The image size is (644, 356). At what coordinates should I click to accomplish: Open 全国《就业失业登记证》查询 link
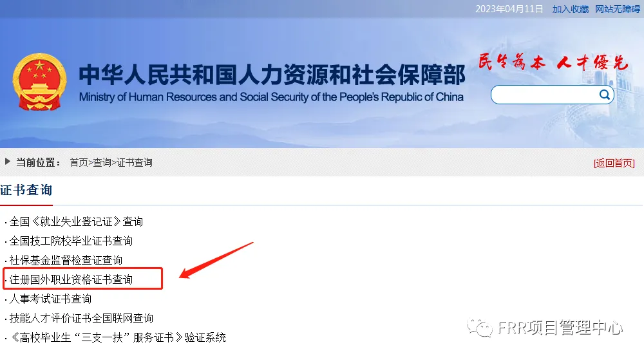[76, 221]
